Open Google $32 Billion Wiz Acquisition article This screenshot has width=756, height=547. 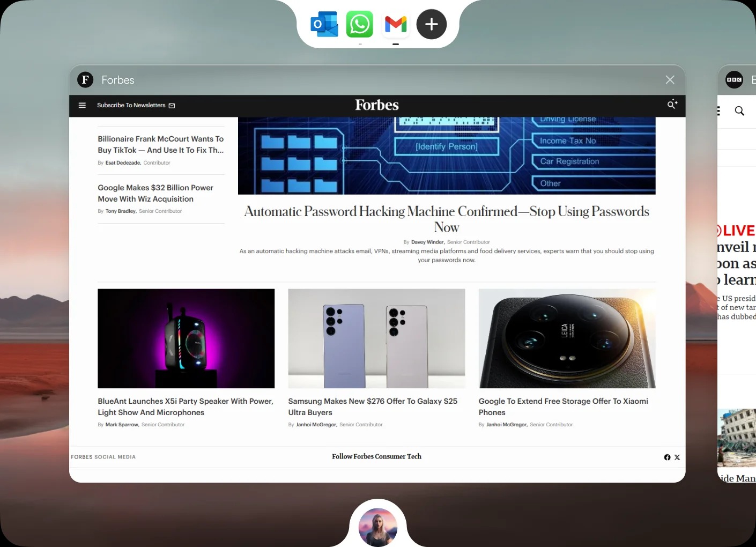[x=155, y=193]
